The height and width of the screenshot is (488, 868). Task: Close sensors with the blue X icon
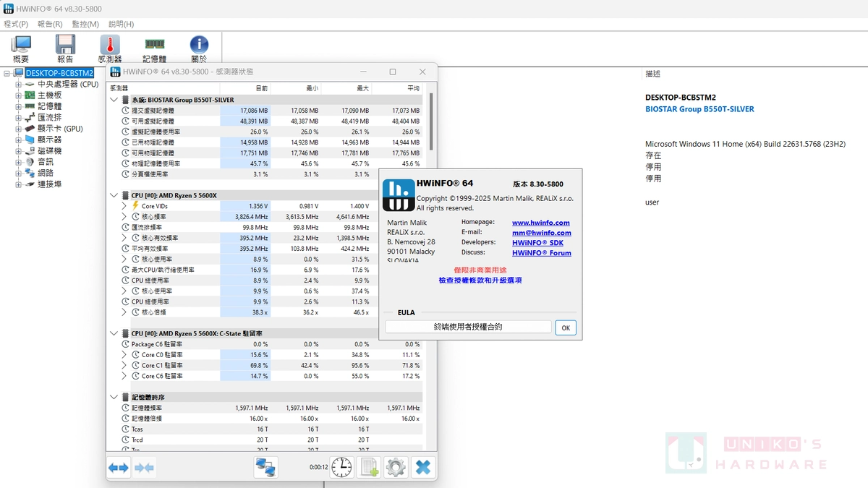pyautogui.click(x=423, y=468)
